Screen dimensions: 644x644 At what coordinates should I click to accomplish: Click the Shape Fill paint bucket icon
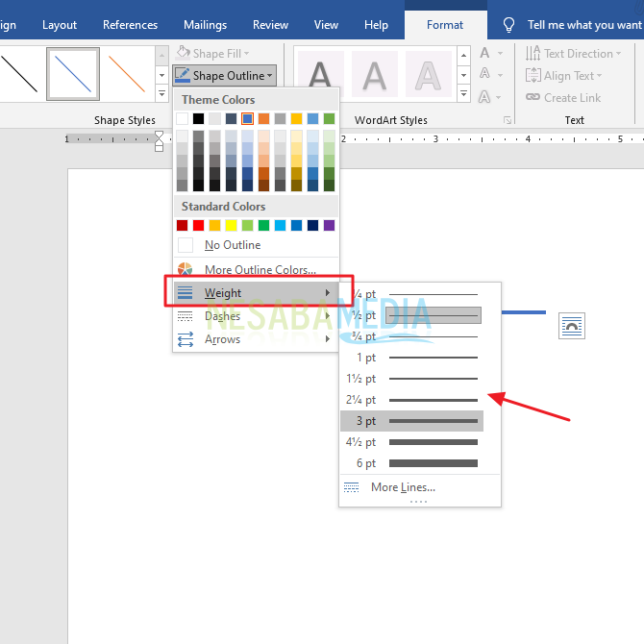click(185, 54)
